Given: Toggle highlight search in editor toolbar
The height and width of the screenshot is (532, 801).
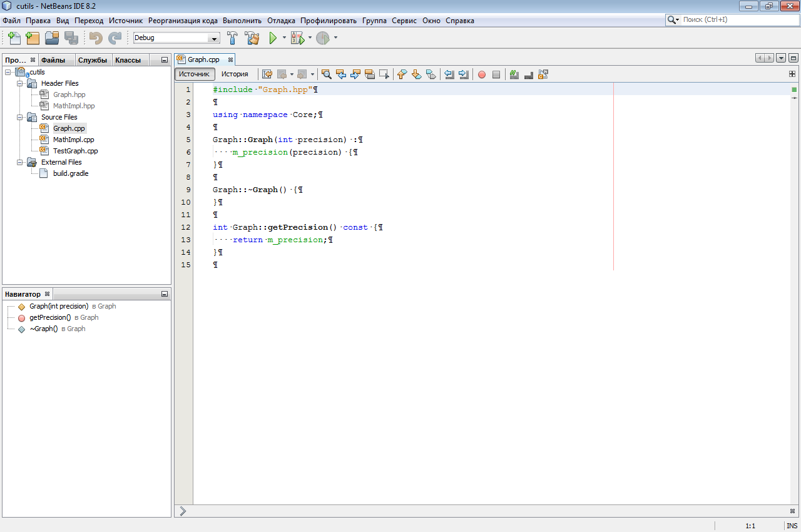Looking at the screenshot, I should point(370,74).
